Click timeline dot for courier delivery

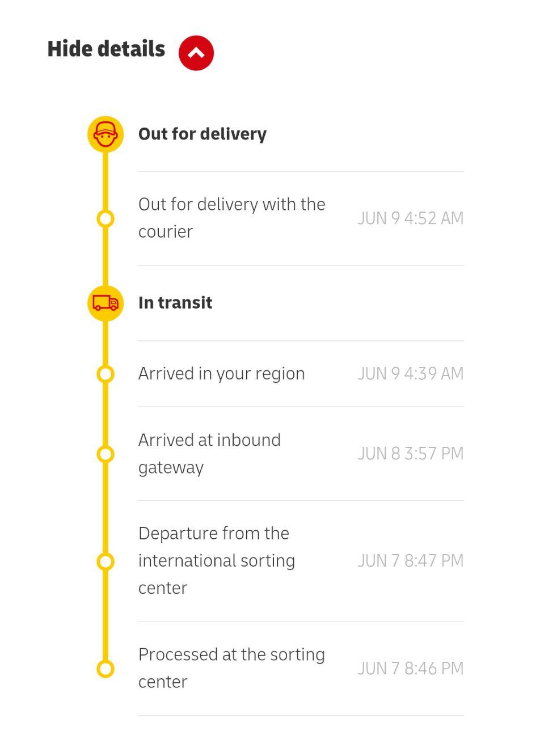(x=105, y=218)
